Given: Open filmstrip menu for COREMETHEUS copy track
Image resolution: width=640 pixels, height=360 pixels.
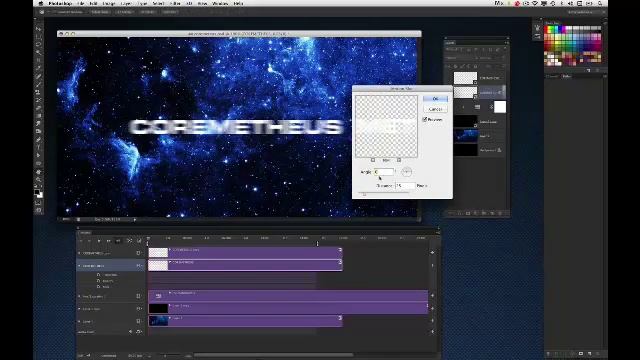Looking at the screenshot, I should [x=139, y=253].
